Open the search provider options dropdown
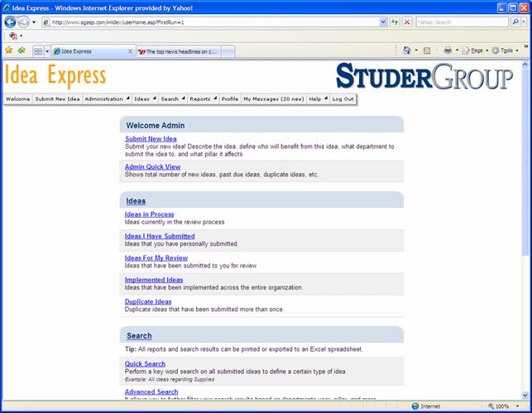Viewport: 532px width, 413px height. pos(524,22)
